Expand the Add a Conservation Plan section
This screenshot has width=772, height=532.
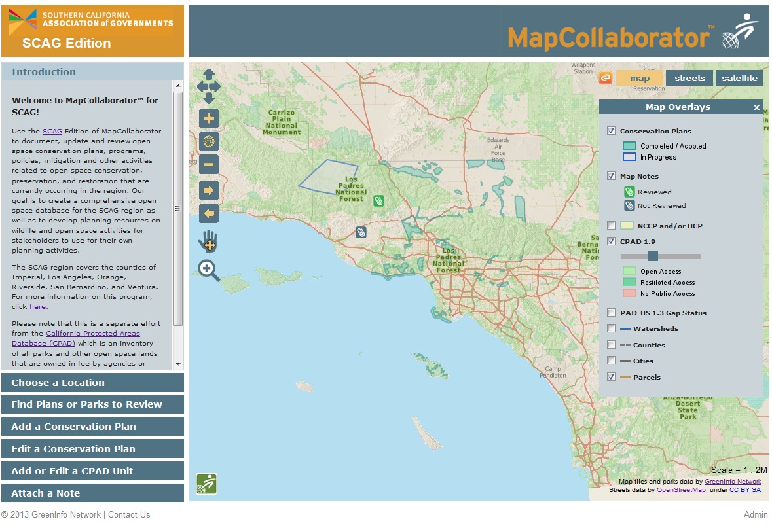tap(92, 427)
